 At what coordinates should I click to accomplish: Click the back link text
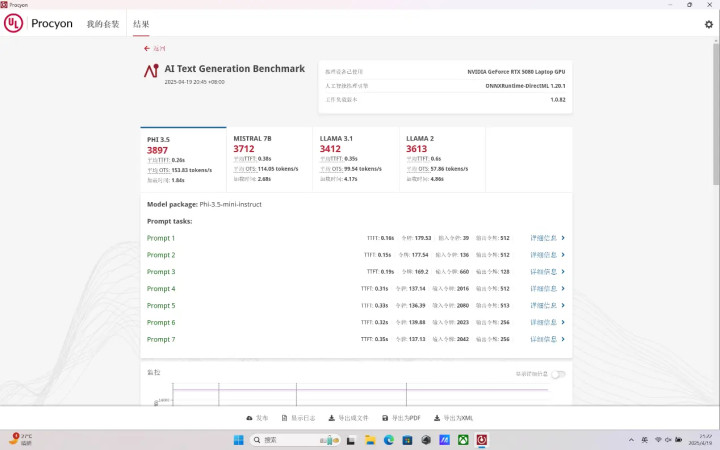click(x=159, y=48)
